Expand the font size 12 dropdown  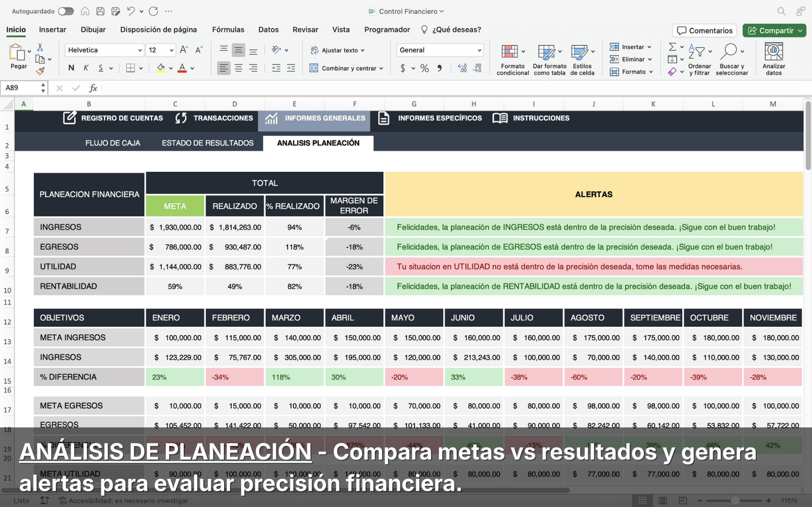tap(161, 50)
